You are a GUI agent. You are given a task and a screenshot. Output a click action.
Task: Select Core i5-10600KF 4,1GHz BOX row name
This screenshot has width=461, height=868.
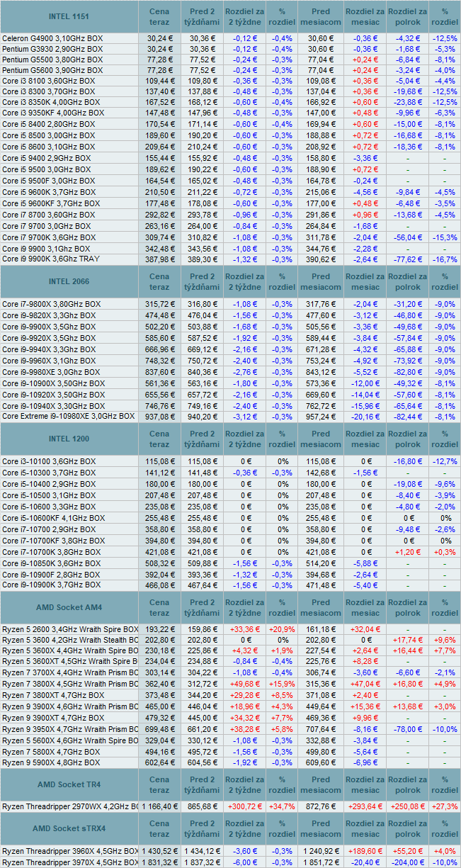[x=53, y=518]
